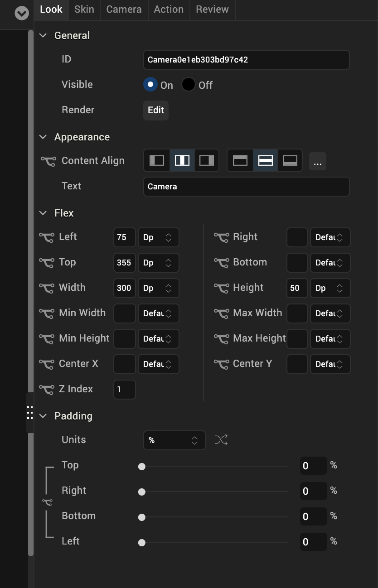The height and width of the screenshot is (588, 378).
Task: Collapse the Flex section
Action: click(44, 213)
